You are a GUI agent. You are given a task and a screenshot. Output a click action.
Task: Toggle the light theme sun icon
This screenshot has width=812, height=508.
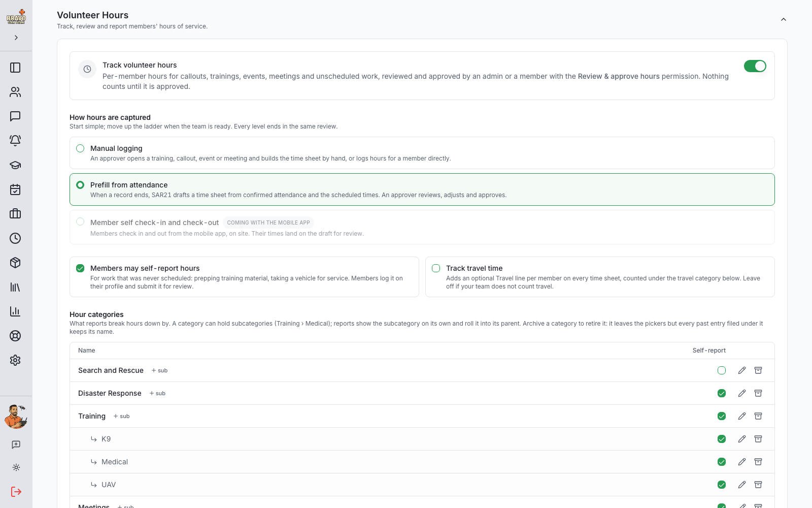click(x=16, y=467)
